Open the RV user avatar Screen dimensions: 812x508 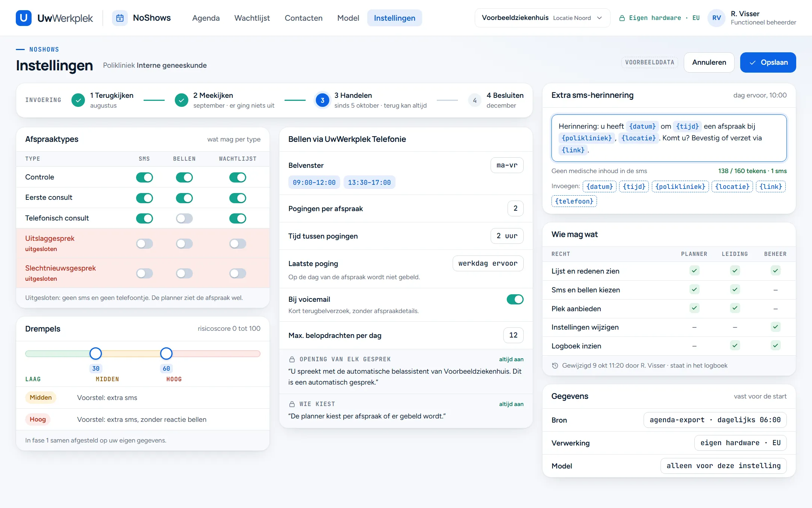point(717,18)
